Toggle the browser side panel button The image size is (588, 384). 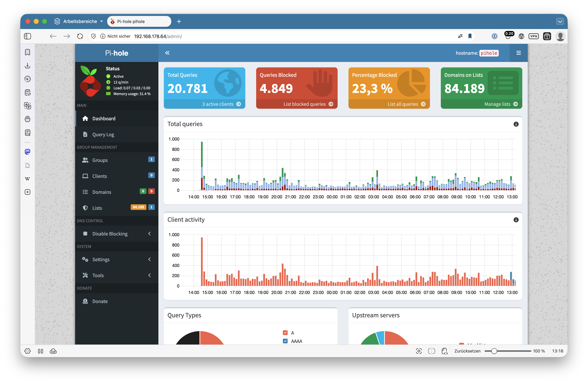[28, 36]
